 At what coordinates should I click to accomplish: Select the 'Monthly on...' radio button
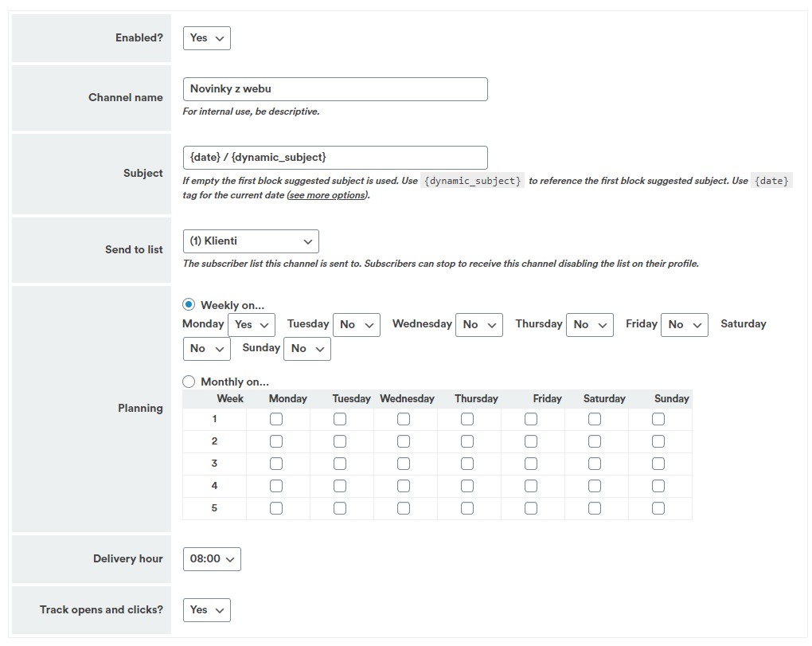[x=189, y=382]
